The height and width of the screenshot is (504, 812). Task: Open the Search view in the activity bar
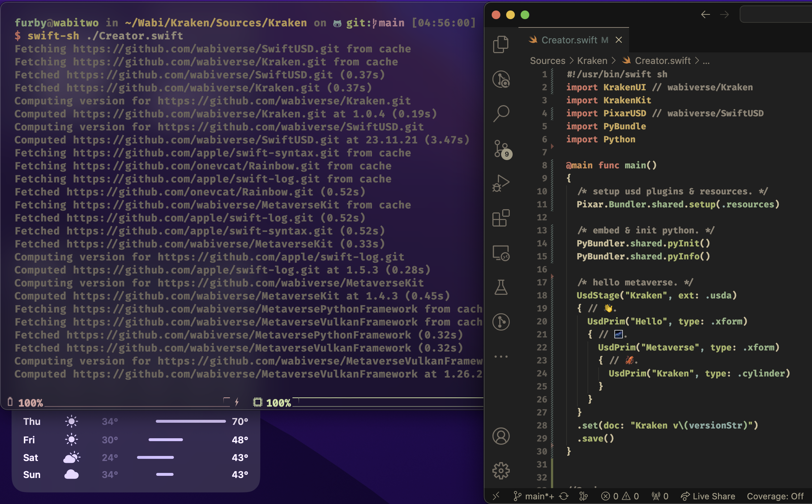click(501, 113)
